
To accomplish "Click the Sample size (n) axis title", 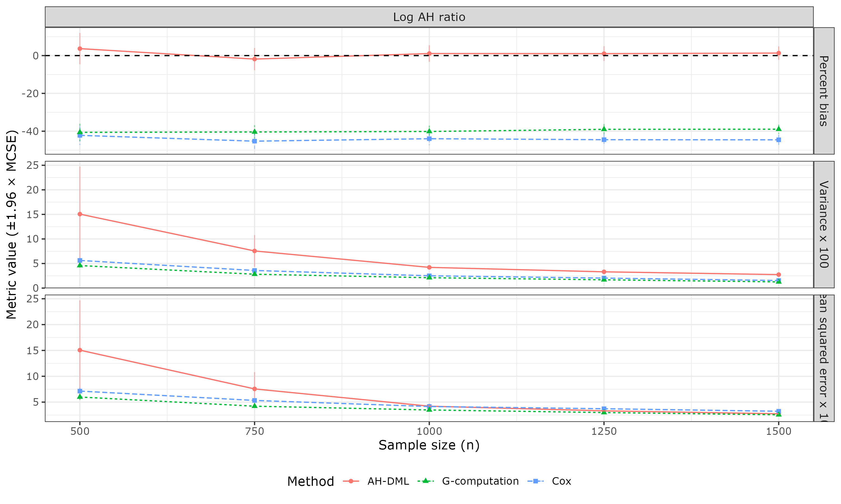I will point(429,445).
